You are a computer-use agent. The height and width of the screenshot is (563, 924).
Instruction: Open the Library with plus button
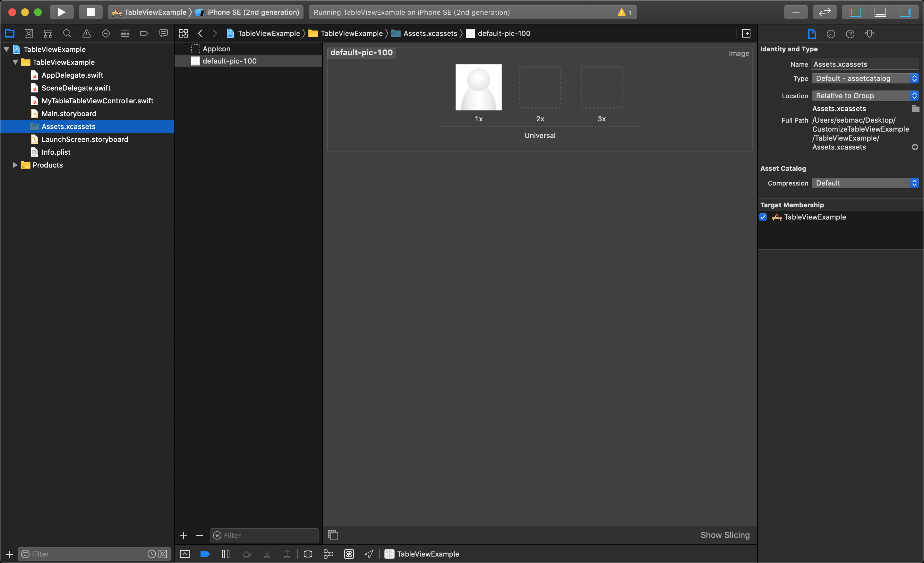(x=796, y=12)
